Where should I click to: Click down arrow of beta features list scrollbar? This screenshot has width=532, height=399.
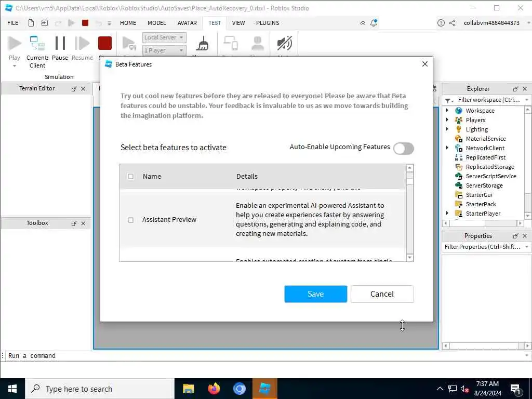point(409,258)
